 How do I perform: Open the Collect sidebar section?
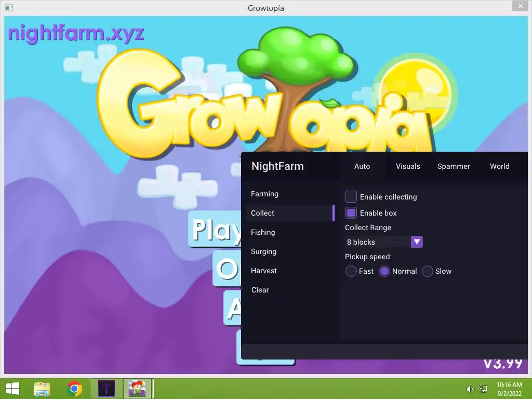pos(290,213)
